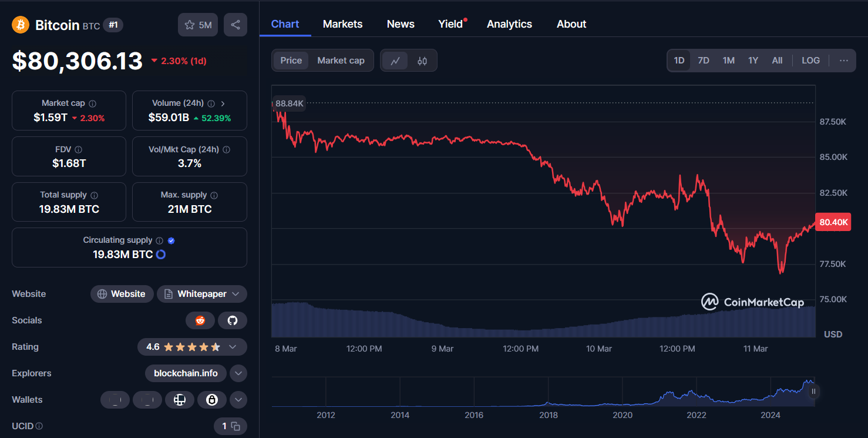Click the 80.40K current price label

tap(833, 222)
